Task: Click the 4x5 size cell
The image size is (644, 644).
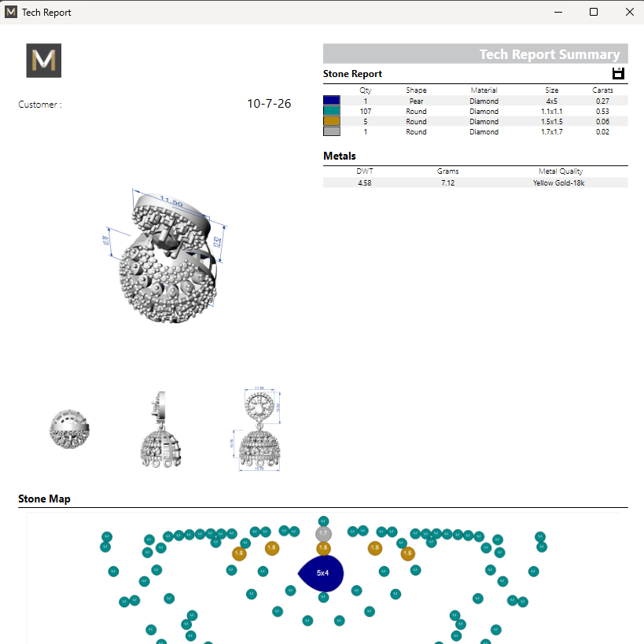Action: coord(551,101)
